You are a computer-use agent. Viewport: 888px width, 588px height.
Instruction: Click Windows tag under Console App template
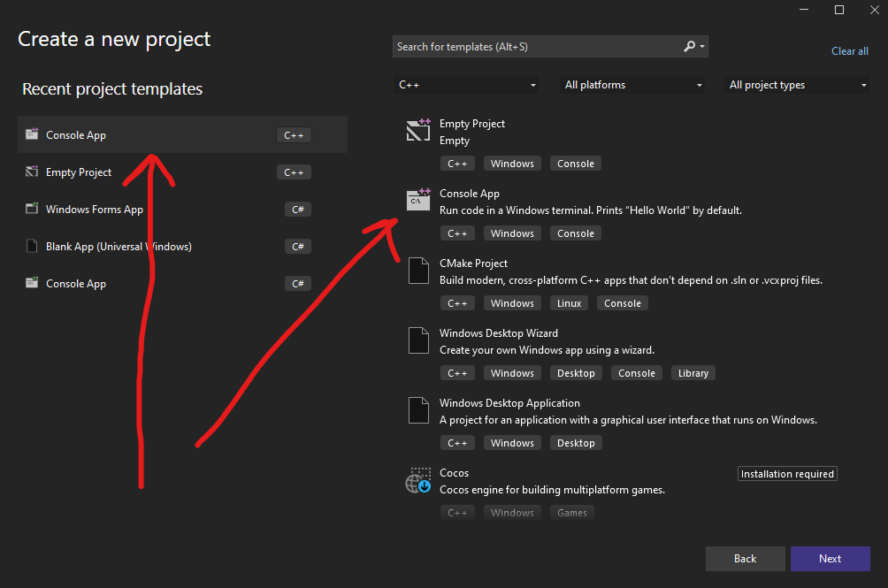(512, 233)
